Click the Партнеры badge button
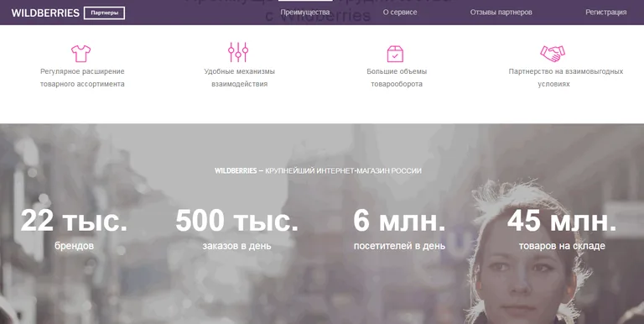 [x=104, y=13]
